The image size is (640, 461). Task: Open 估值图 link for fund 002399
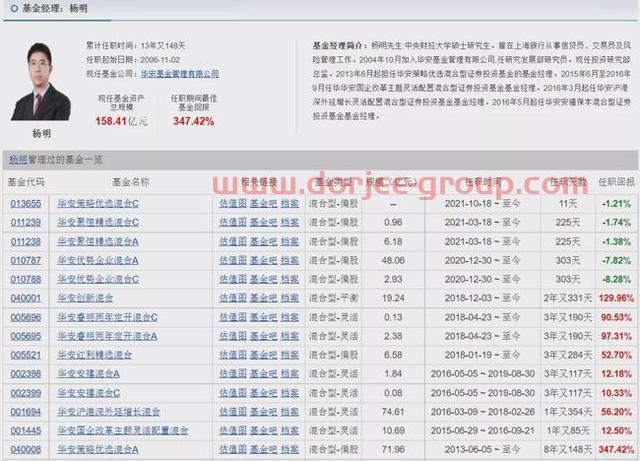click(233, 393)
